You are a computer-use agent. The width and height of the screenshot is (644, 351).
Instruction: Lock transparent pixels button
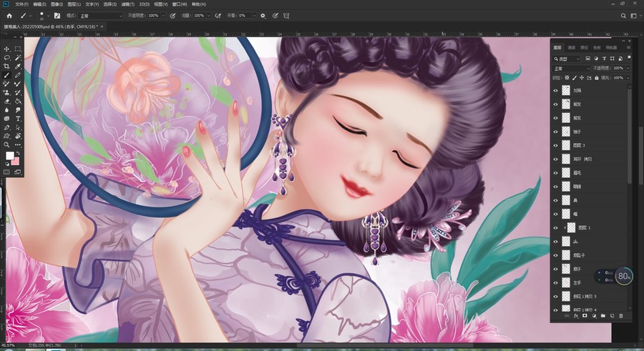point(567,78)
